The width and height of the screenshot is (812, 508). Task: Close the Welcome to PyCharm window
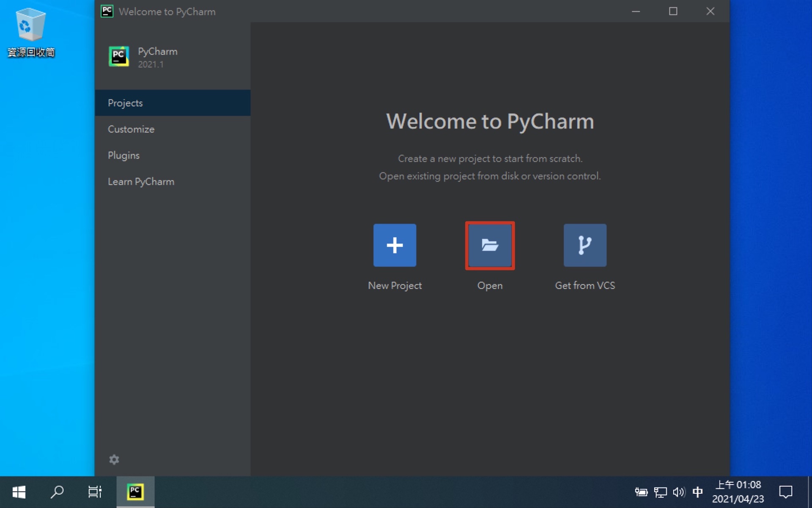point(710,11)
